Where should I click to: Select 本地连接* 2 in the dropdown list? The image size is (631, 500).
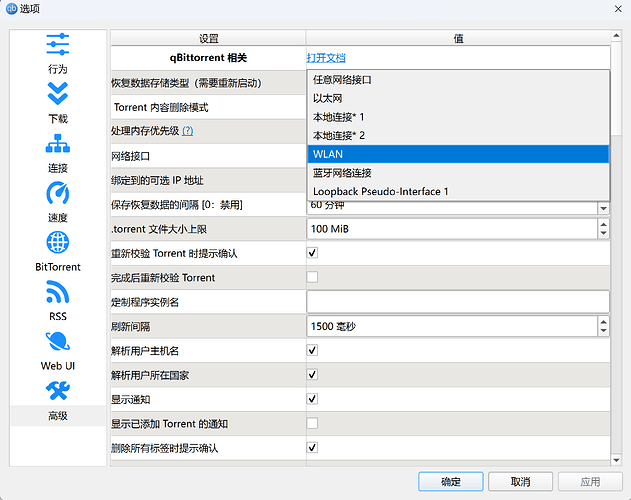point(458,136)
